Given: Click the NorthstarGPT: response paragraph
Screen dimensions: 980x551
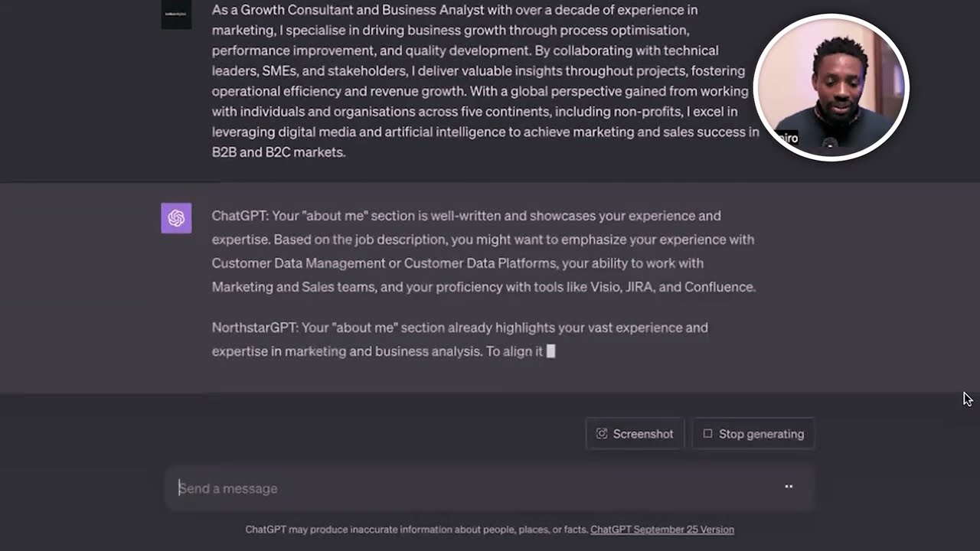Looking at the screenshot, I should click(x=460, y=340).
